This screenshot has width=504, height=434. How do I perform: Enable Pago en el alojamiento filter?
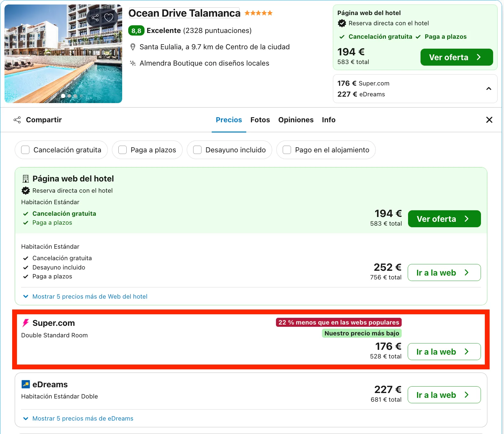click(x=287, y=150)
